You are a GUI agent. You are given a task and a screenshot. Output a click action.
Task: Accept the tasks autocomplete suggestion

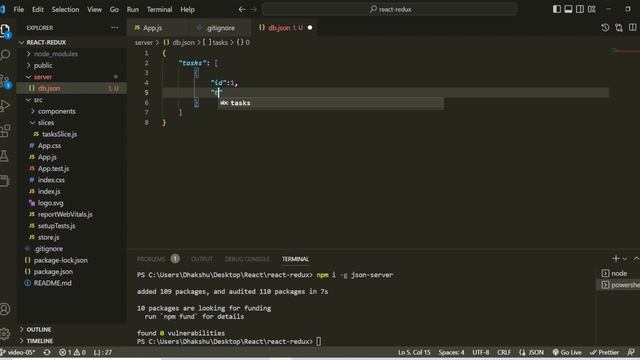pos(331,103)
